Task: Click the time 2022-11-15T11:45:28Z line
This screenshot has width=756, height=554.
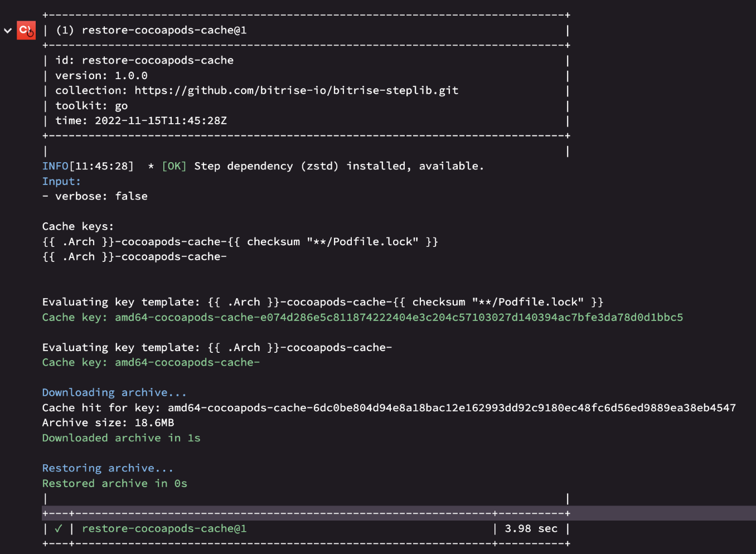Action: pos(141,120)
